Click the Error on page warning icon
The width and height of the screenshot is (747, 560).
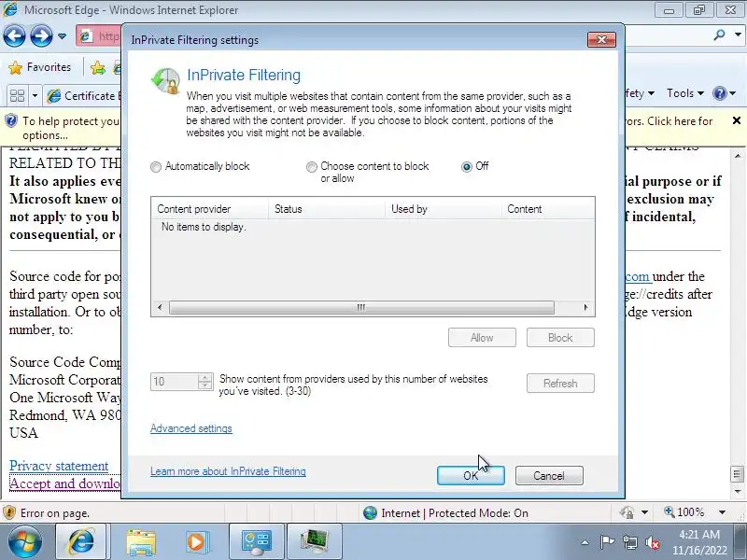[x=9, y=512]
